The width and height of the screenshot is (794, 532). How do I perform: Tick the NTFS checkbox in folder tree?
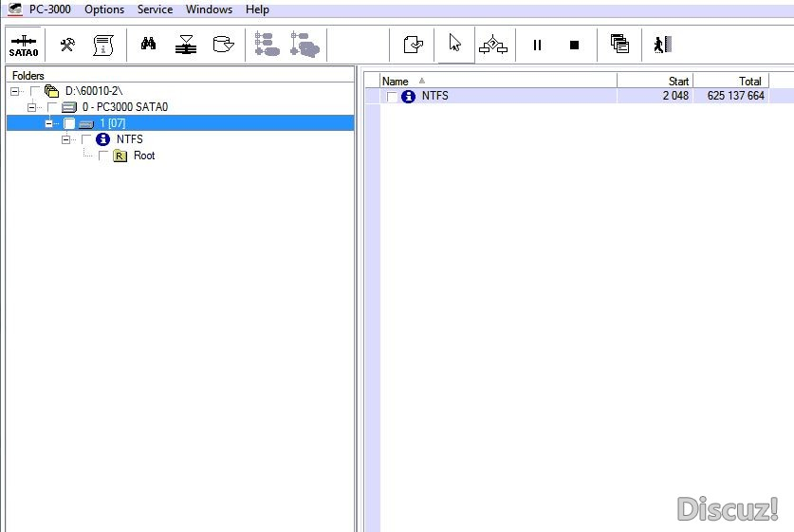[x=86, y=139]
